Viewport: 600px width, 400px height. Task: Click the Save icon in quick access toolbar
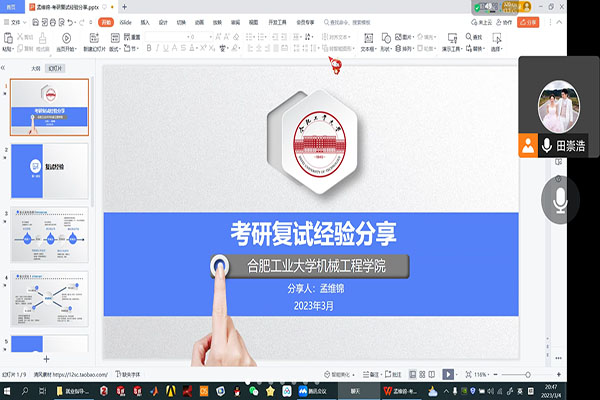pos(35,23)
